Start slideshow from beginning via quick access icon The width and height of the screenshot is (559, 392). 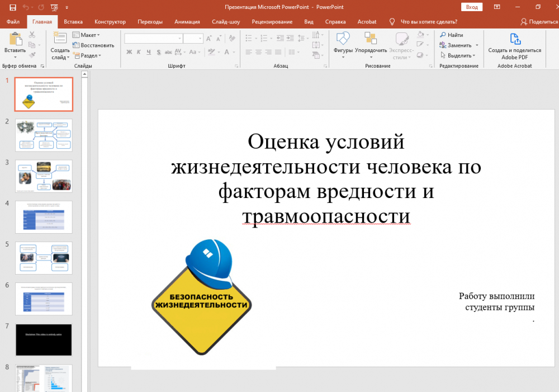coord(54,7)
